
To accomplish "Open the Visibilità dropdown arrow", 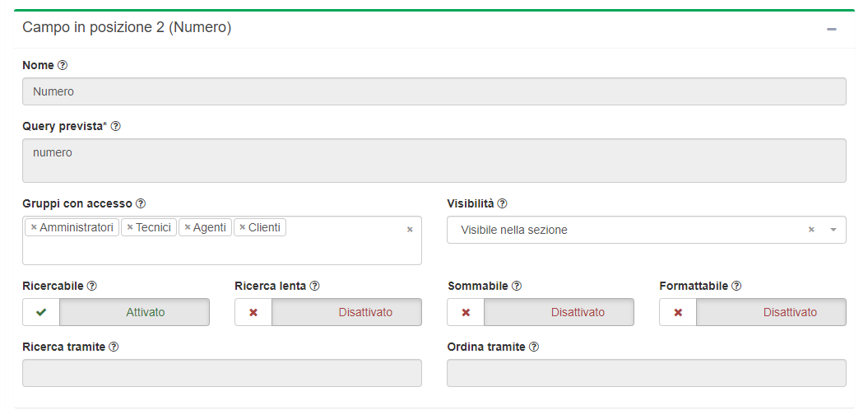I will click(833, 230).
